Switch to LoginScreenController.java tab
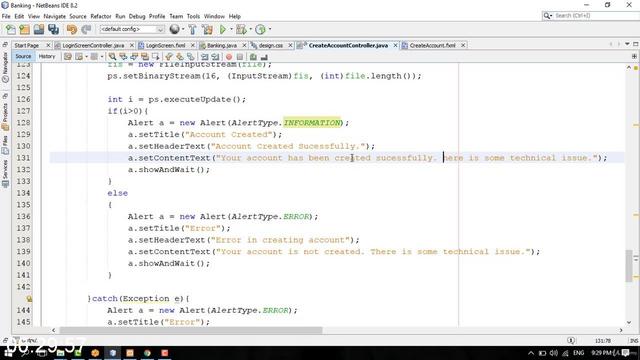640x360 pixels. (x=93, y=45)
